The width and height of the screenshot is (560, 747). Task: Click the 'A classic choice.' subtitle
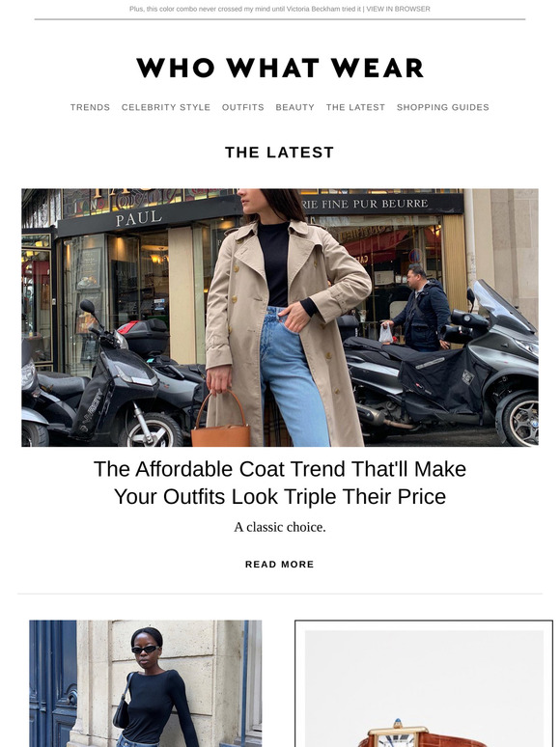click(x=280, y=527)
